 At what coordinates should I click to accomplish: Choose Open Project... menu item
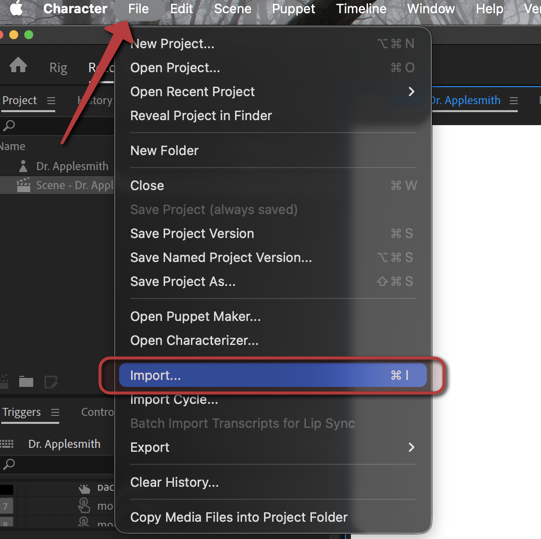(273, 68)
